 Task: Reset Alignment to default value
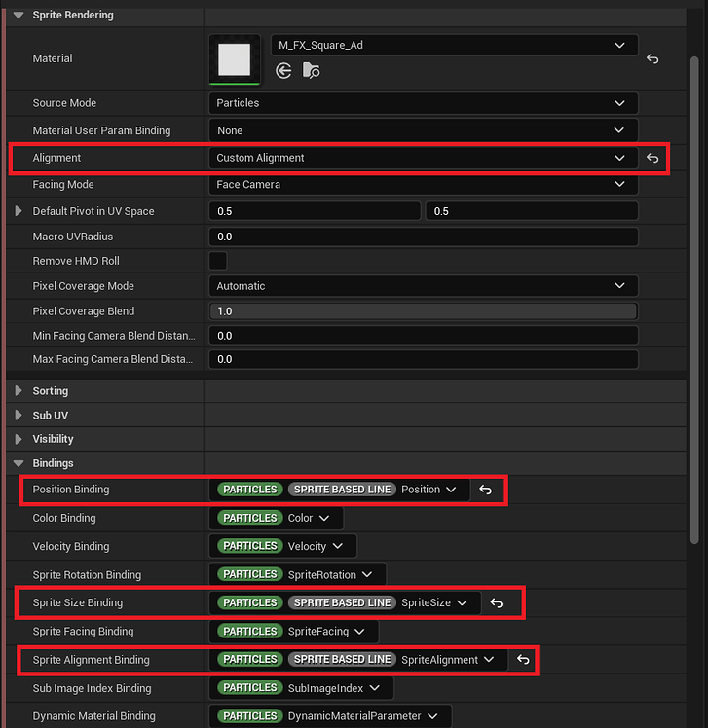(652, 158)
